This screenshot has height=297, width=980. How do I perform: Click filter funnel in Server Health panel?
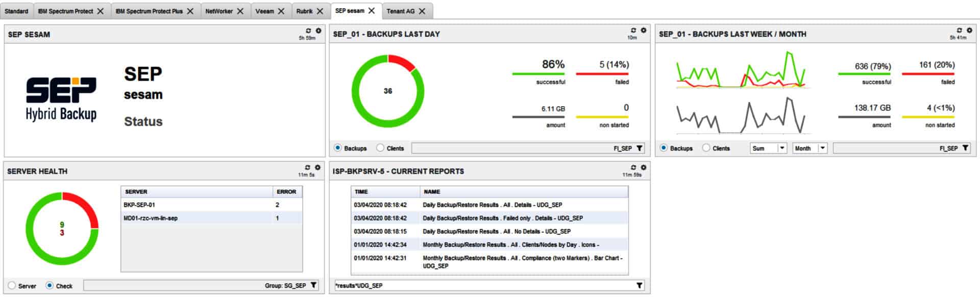point(313,285)
